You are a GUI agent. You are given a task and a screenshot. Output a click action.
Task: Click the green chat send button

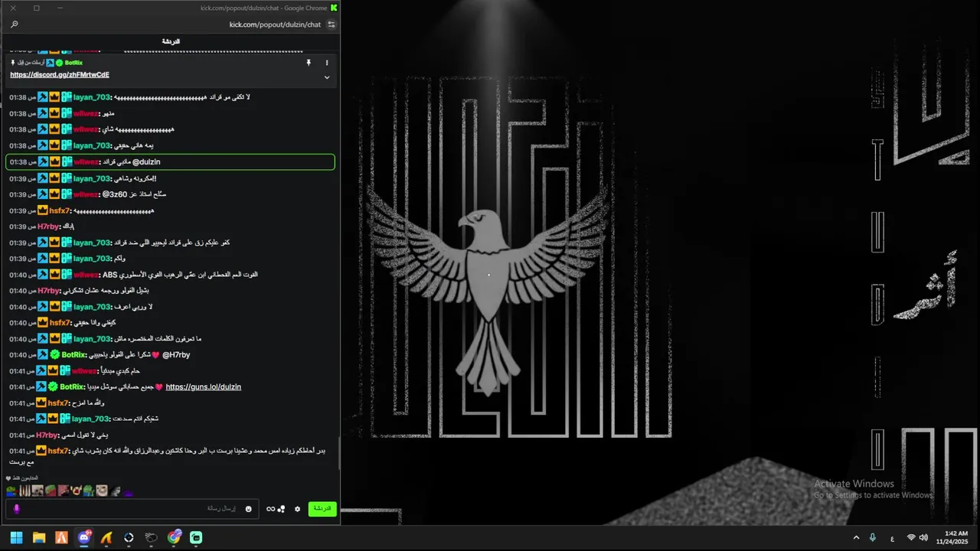click(x=322, y=509)
